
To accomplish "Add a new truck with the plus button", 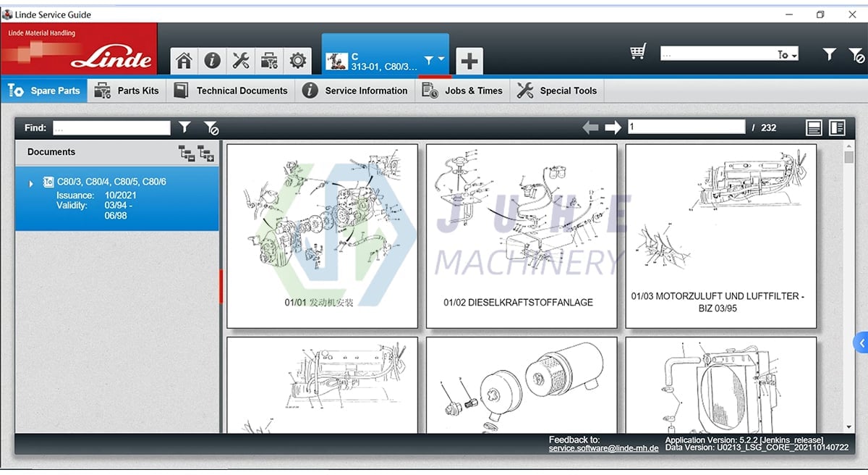I will pos(469,61).
